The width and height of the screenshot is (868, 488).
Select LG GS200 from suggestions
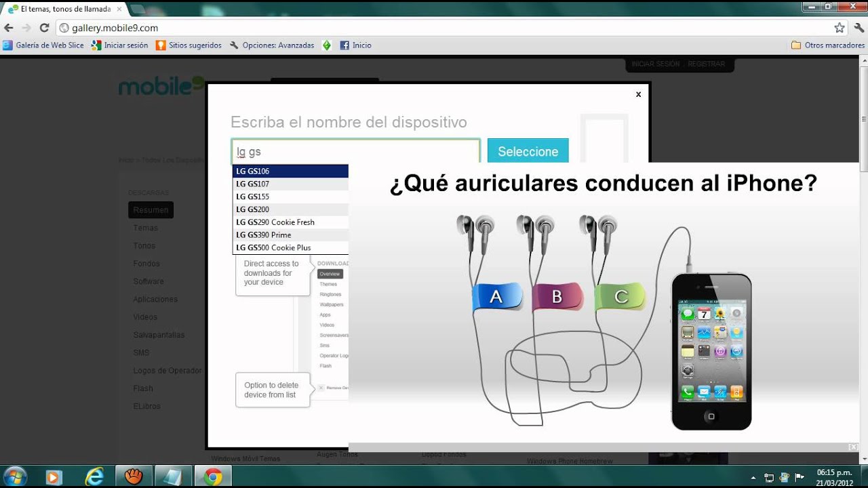[x=290, y=209]
